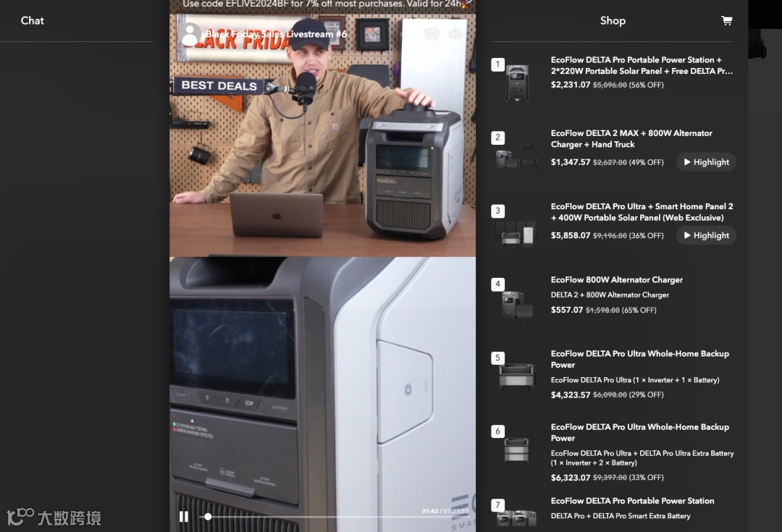Play highlight for DELTA Pro Ultra Smart Home Panel
The width and height of the screenshot is (782, 532).
pos(706,235)
